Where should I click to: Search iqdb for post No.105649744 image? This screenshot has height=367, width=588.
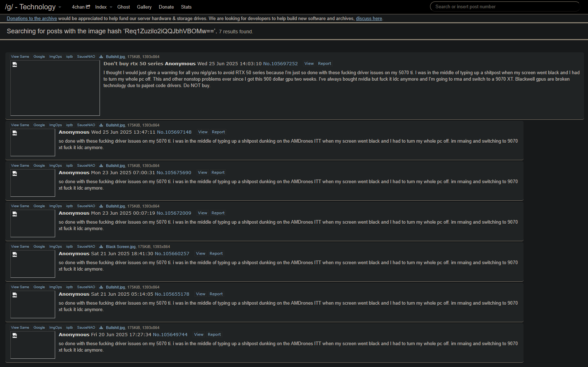pos(69,328)
